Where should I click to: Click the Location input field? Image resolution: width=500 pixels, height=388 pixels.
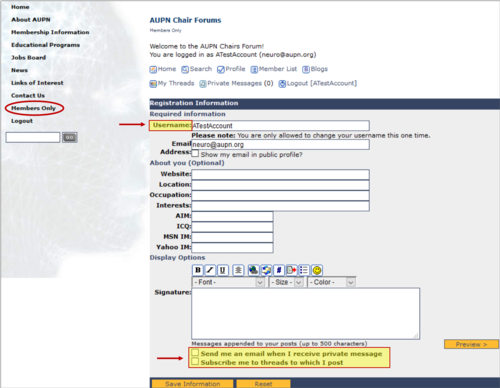[280, 185]
